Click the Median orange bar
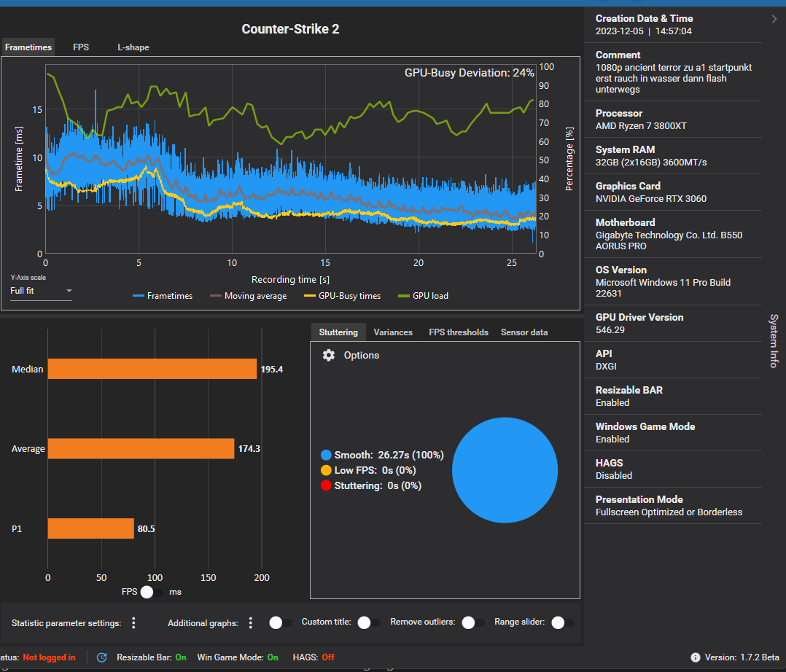 tap(152, 369)
